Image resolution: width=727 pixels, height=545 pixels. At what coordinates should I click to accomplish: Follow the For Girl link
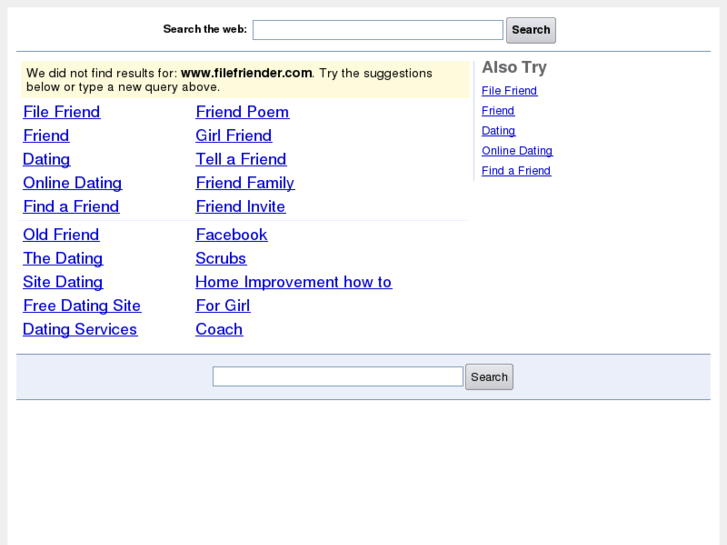(222, 306)
